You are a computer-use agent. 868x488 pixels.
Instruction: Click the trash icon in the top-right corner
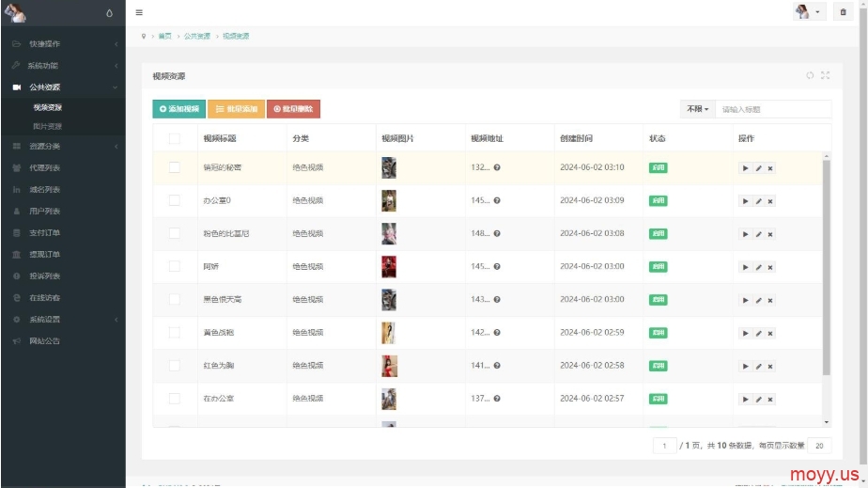click(x=843, y=12)
